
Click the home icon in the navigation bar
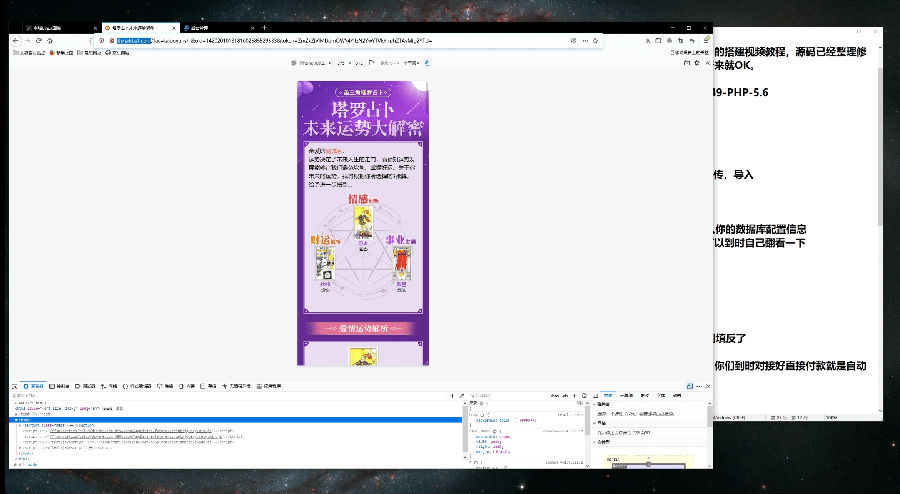coord(52,40)
